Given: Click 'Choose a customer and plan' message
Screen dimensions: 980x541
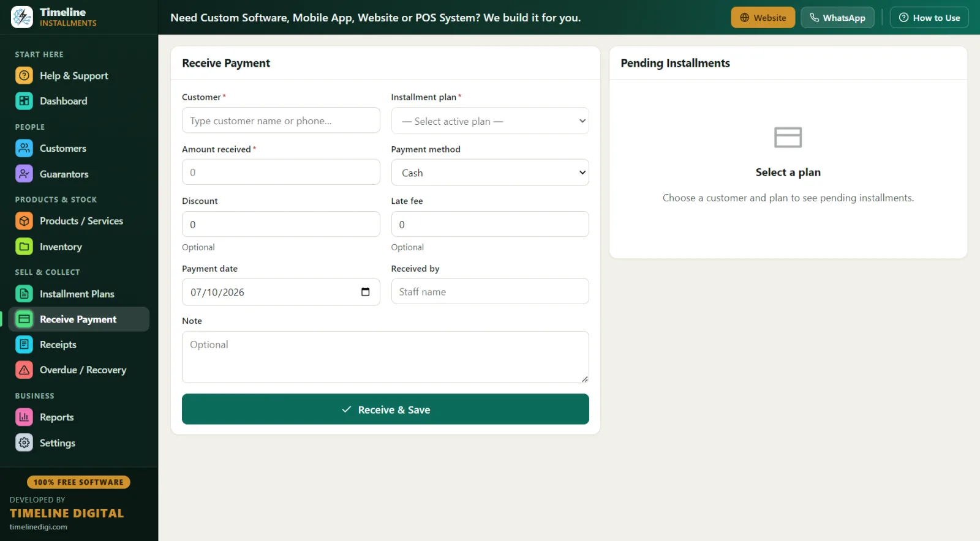Looking at the screenshot, I should [788, 198].
